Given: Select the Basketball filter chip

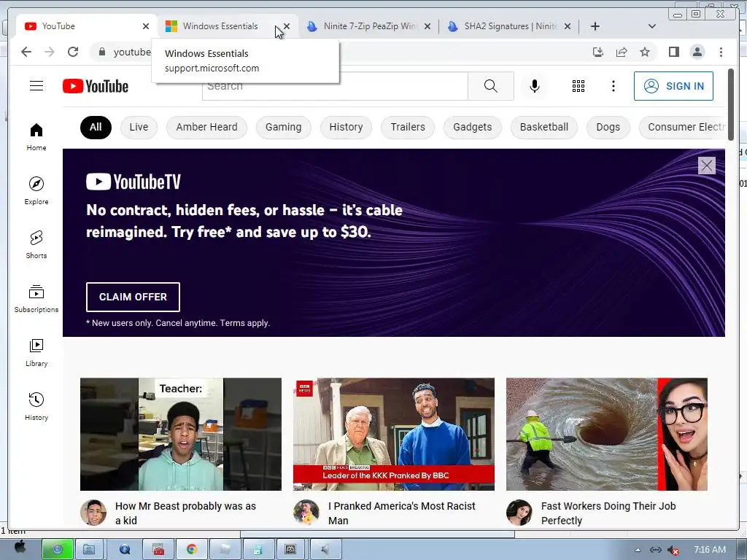Looking at the screenshot, I should click(x=544, y=127).
